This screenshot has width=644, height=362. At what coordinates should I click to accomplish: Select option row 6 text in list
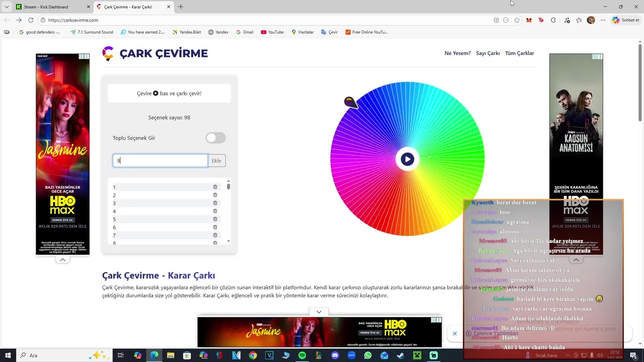(x=115, y=228)
